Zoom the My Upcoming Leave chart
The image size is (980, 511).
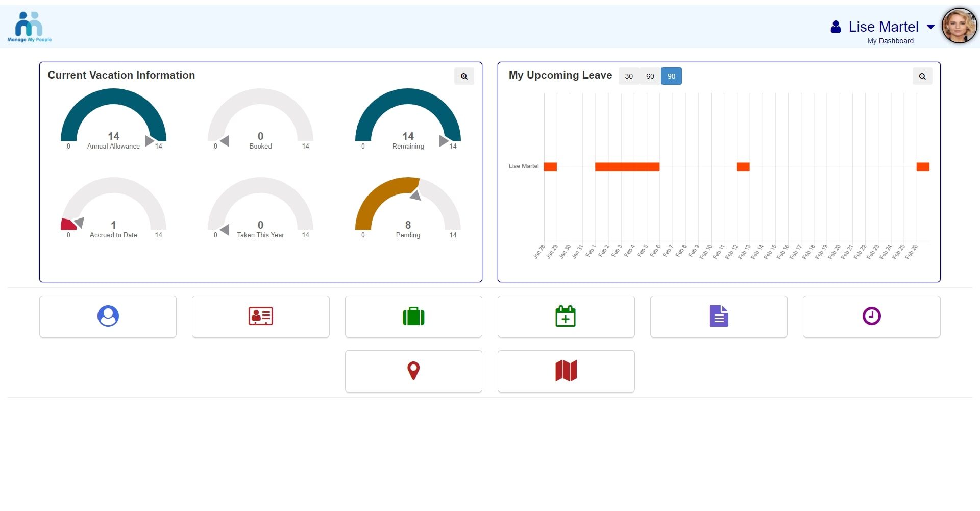point(922,76)
